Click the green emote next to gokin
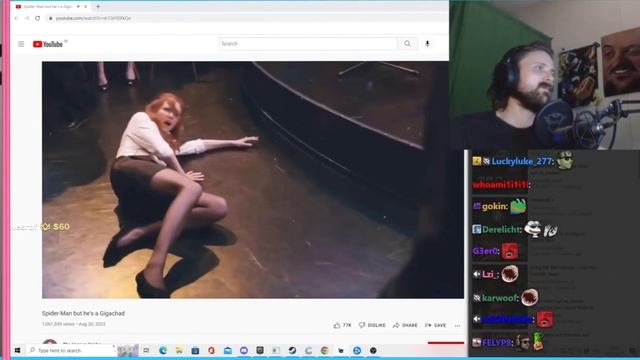The height and width of the screenshot is (360, 640). click(x=518, y=206)
